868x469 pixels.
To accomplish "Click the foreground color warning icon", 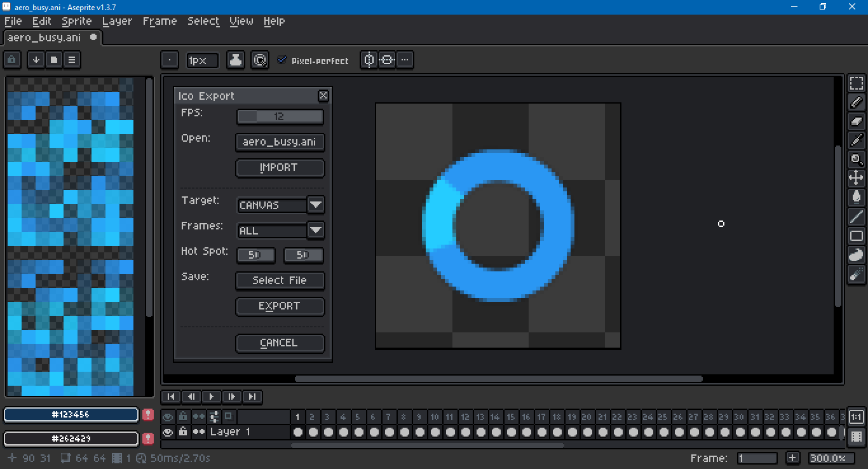I will point(148,415).
